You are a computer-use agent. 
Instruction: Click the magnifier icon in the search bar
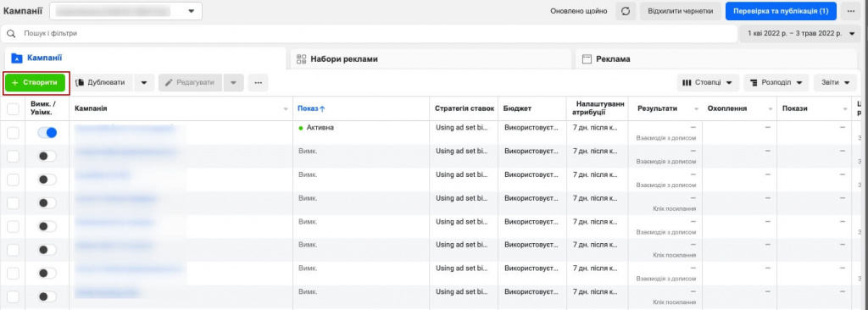[11, 34]
